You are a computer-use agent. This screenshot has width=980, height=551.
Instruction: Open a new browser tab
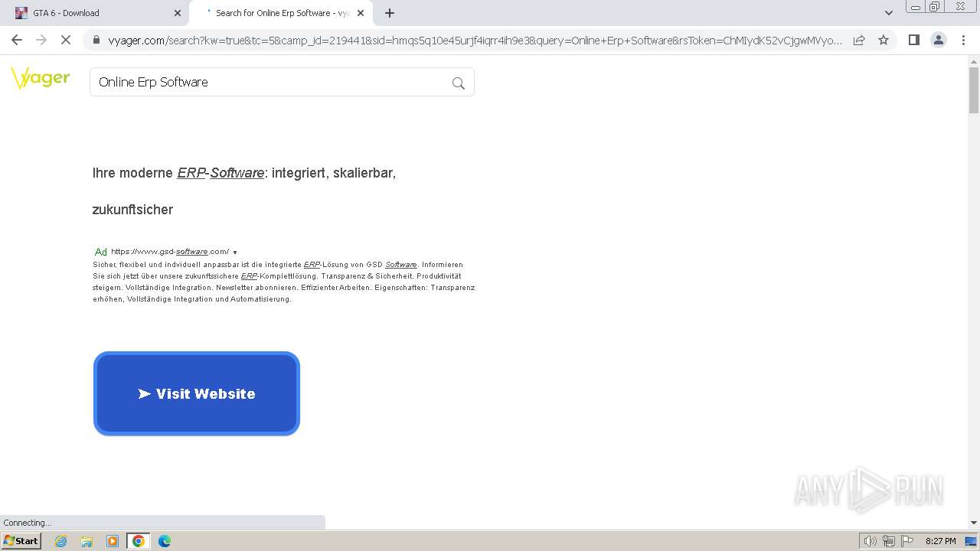click(390, 13)
